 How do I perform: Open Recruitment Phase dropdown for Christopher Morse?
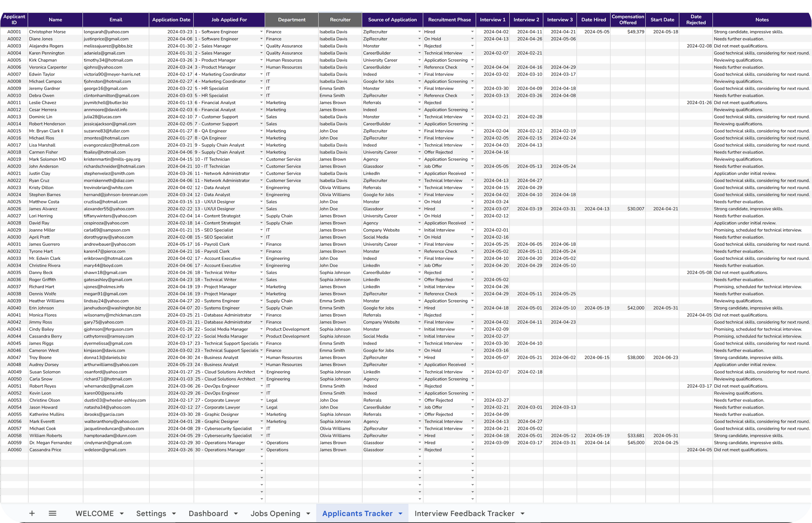(x=472, y=32)
